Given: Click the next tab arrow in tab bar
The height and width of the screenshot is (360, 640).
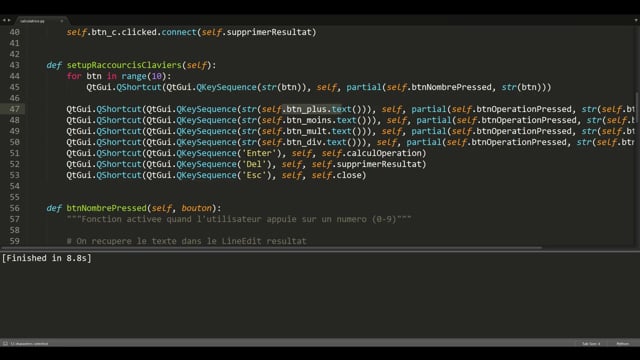Looking at the screenshot, I should tap(9, 20).
